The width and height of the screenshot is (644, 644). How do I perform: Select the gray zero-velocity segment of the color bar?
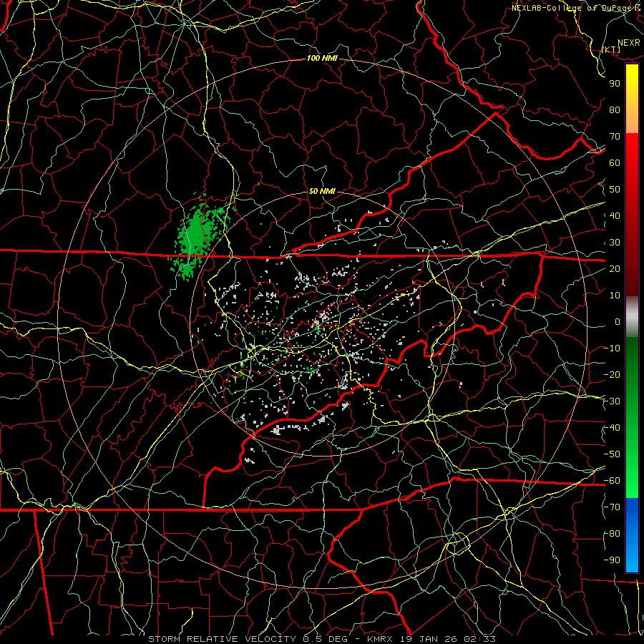(632, 317)
